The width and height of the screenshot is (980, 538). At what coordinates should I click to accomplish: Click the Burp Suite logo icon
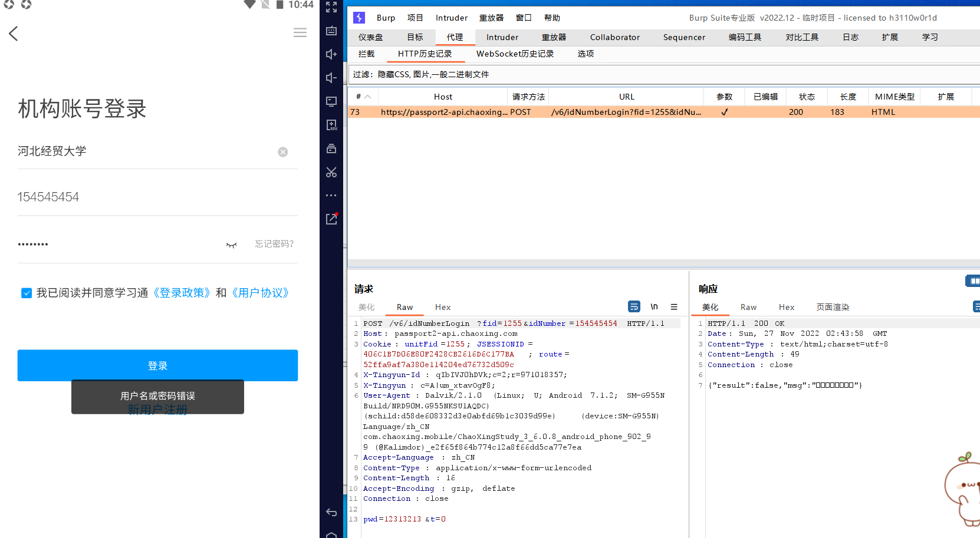(359, 18)
